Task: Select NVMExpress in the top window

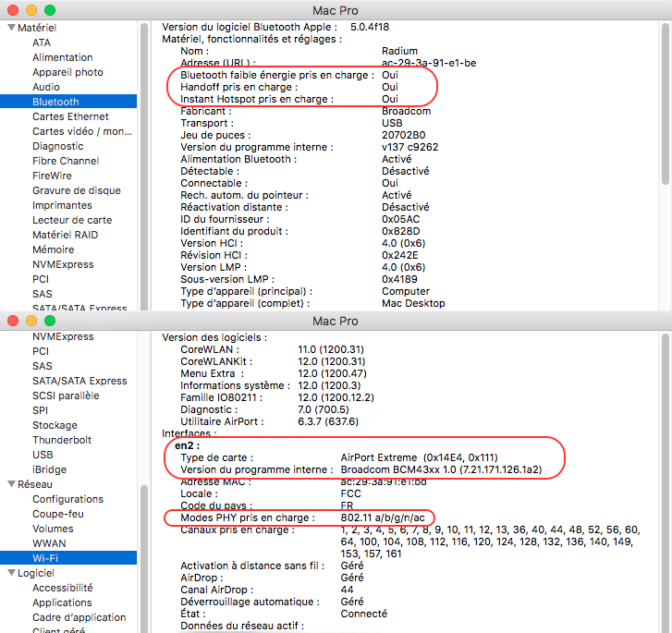Action: (x=63, y=264)
